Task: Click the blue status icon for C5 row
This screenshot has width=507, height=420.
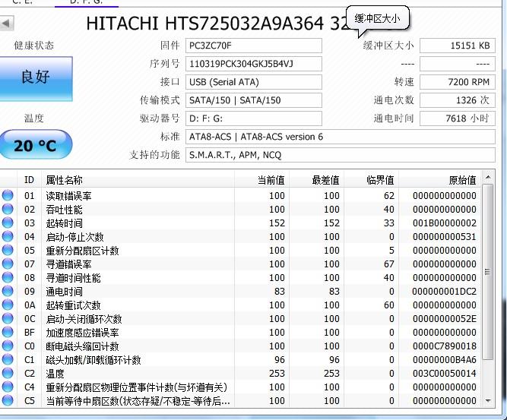Action: (8, 400)
